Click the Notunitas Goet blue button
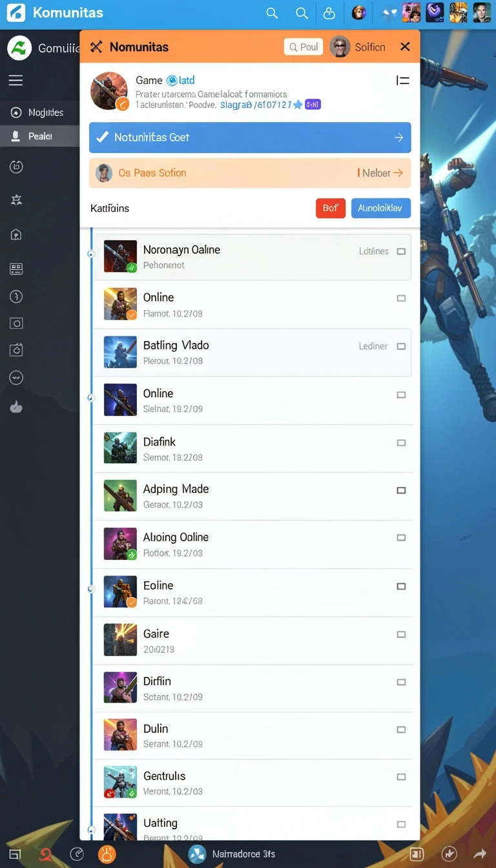Viewport: 496px width, 868px height. click(x=250, y=138)
